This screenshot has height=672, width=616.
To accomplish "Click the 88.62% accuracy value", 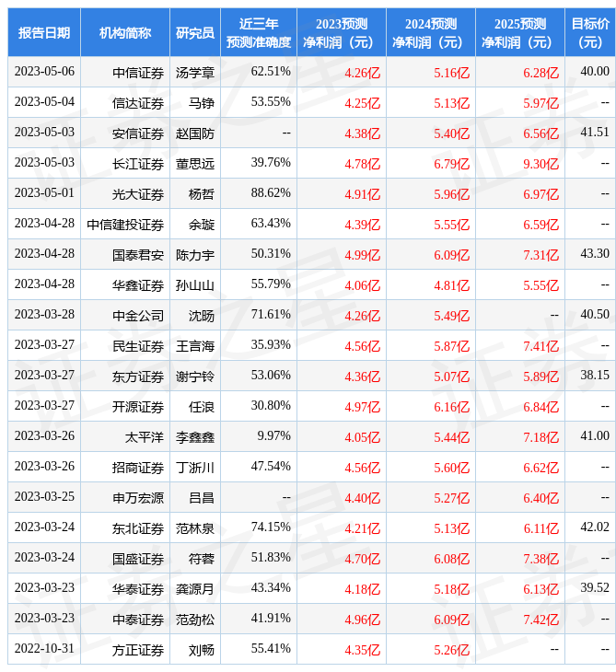I will [271, 193].
